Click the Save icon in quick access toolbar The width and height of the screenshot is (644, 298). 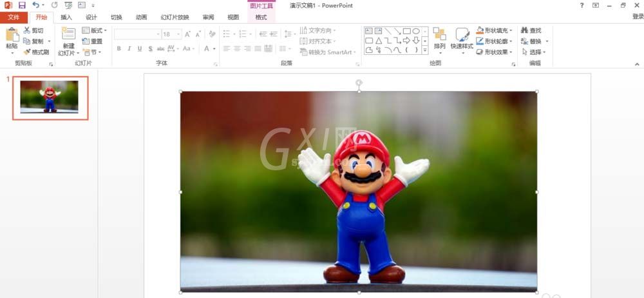point(22,5)
